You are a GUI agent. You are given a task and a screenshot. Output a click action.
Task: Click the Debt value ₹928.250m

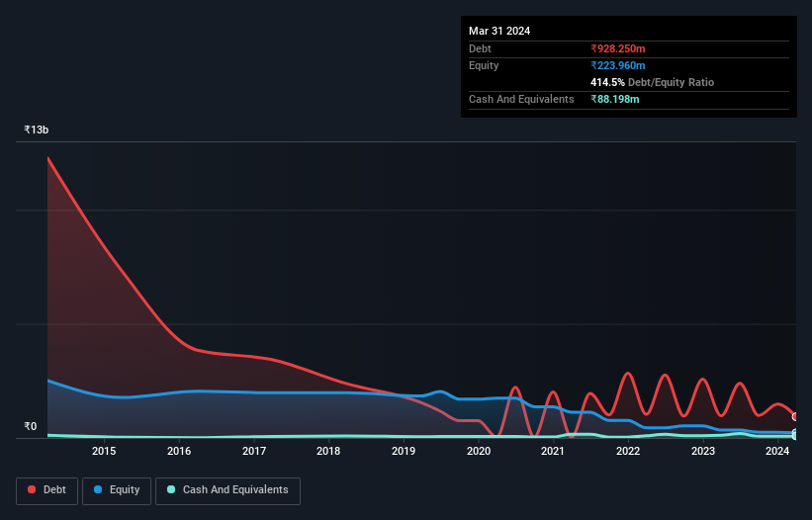coord(618,48)
